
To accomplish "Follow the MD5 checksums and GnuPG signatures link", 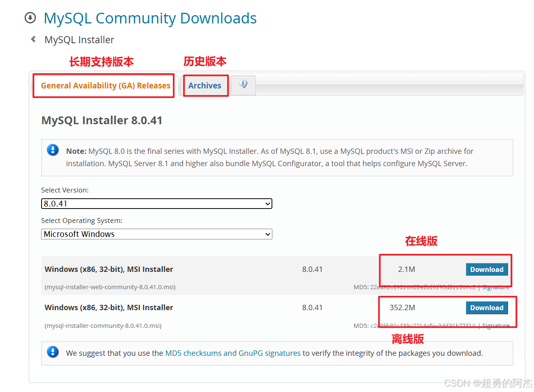I will [x=233, y=353].
